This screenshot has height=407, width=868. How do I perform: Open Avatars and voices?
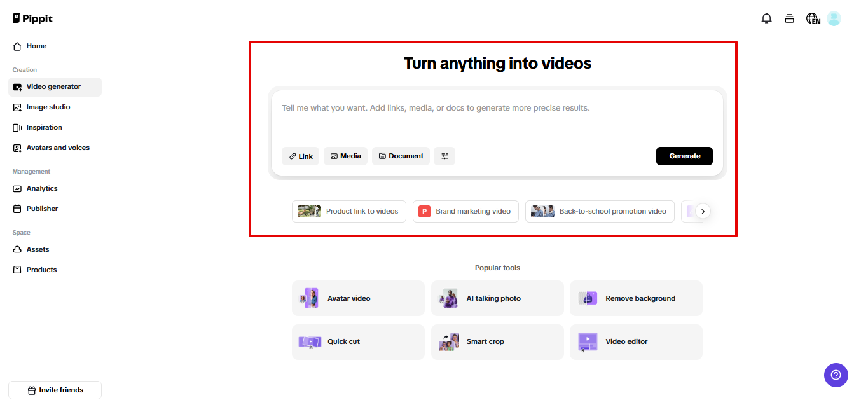click(57, 148)
